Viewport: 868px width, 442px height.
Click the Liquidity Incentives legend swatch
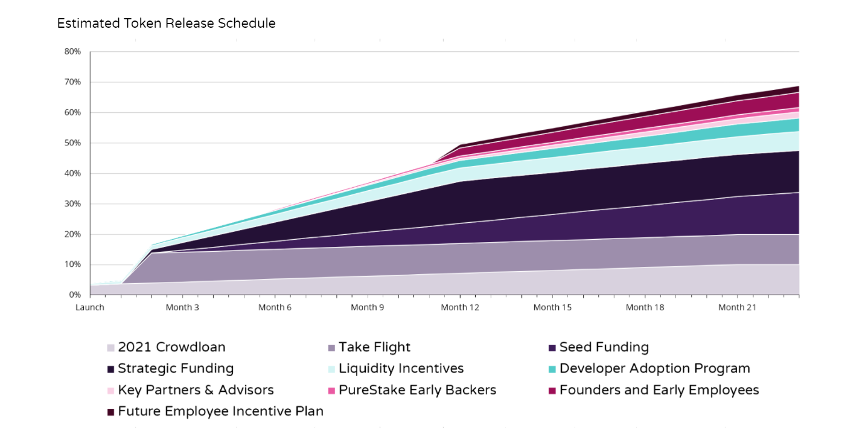coord(331,369)
